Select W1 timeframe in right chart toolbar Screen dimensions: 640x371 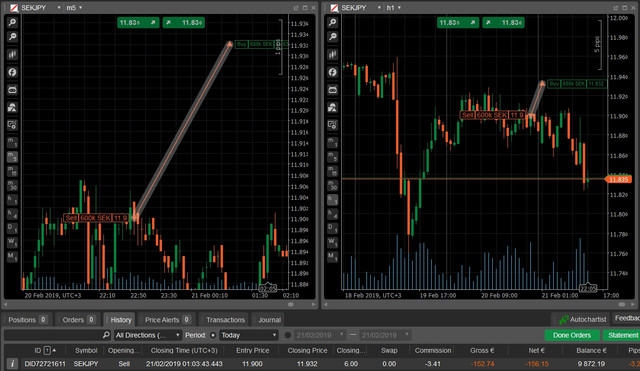[x=333, y=242]
